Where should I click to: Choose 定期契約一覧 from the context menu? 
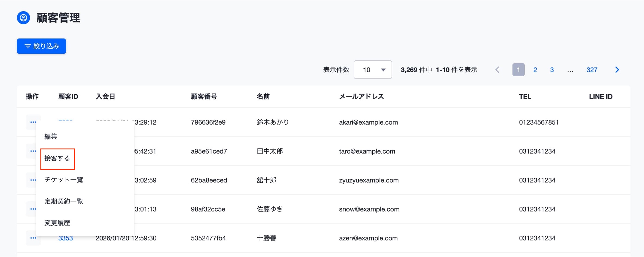coord(64,201)
